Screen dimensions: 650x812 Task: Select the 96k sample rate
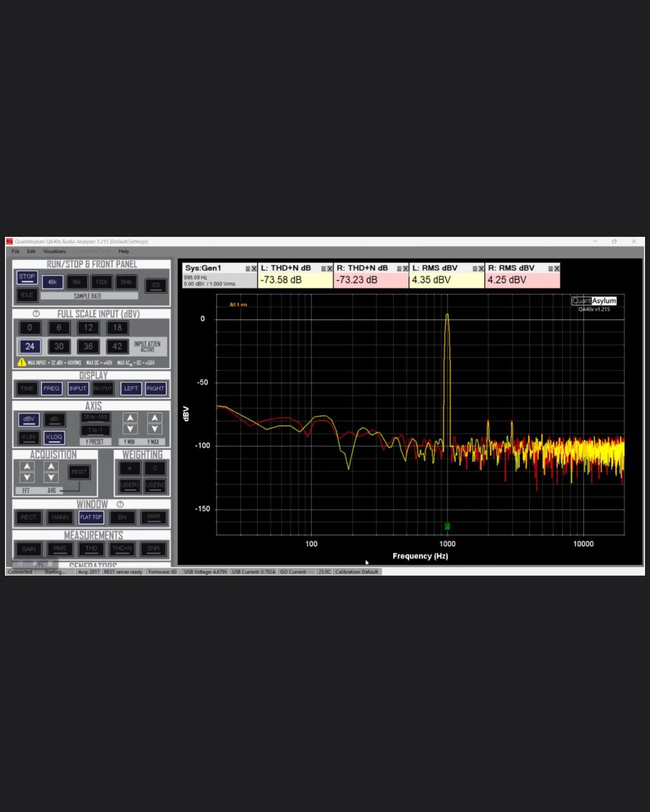tap(76, 282)
